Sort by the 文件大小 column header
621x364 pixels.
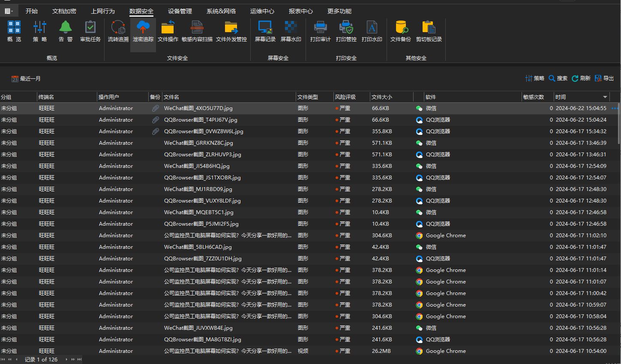tap(391, 97)
